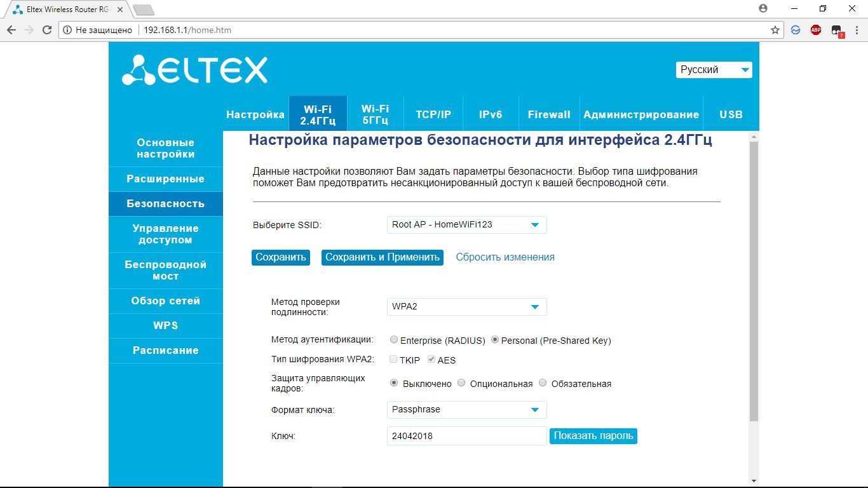868x488 pixels.
Task: Open the Adblock Plus extension icon
Action: point(816,30)
